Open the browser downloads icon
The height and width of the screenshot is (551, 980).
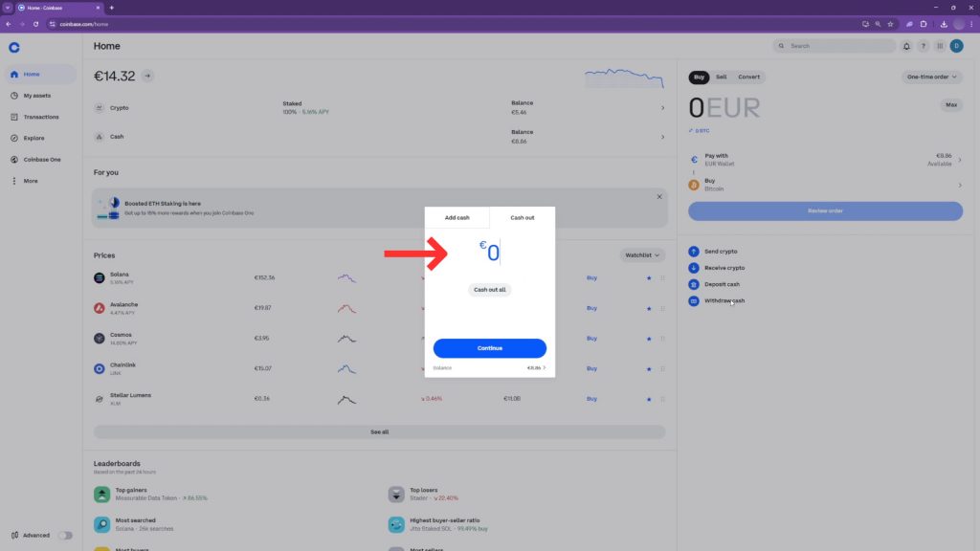(944, 24)
